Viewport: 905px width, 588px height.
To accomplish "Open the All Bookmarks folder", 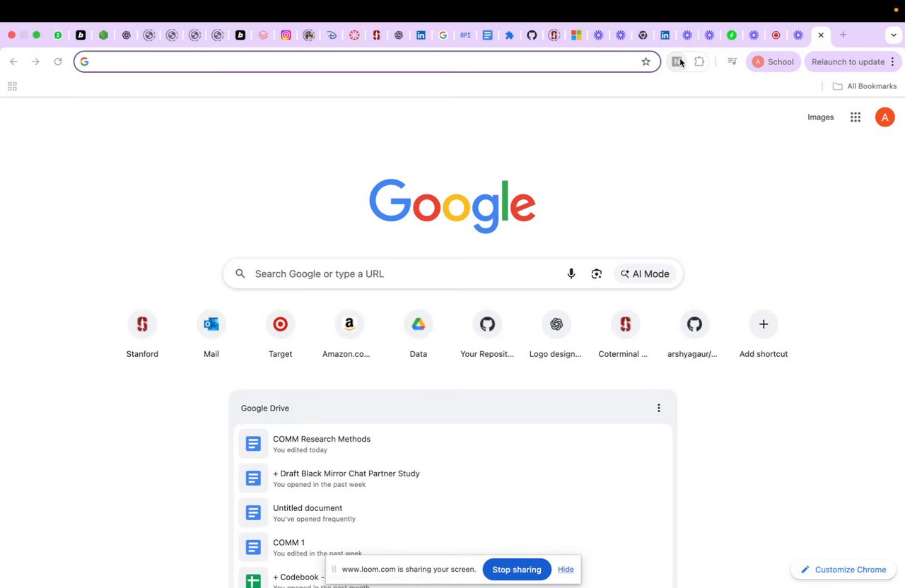I will pyautogui.click(x=864, y=86).
